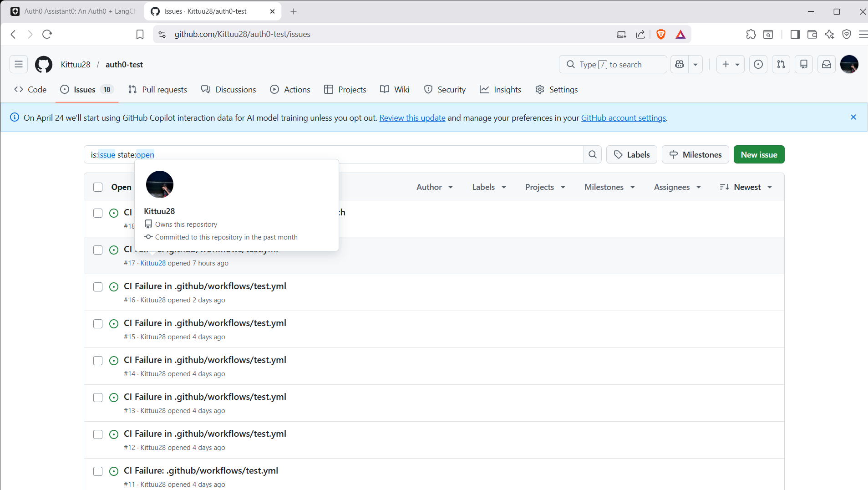Open the Create new plus menu

coord(731,65)
